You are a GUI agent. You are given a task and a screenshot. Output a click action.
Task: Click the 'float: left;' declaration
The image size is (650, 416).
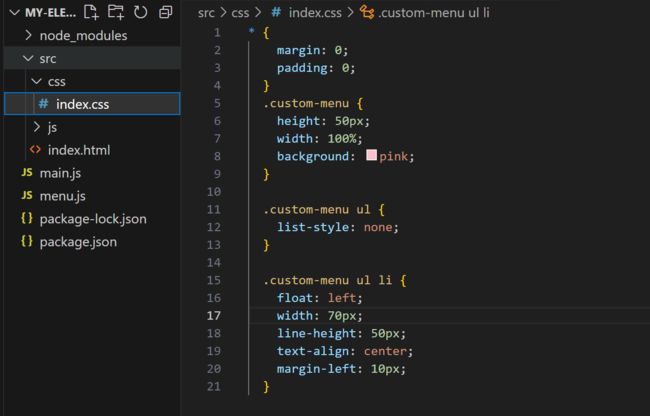pyautogui.click(x=320, y=298)
